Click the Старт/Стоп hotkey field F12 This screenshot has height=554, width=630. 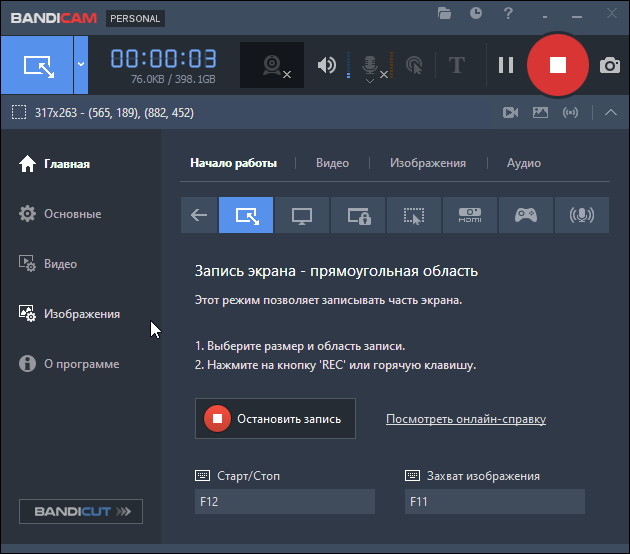[284, 502]
